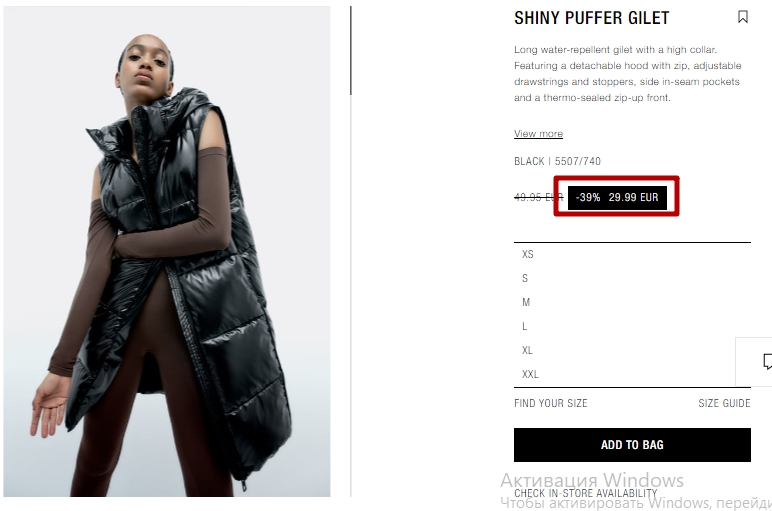The image size is (772, 511).
Task: Click the product photo of the model
Action: [167, 252]
